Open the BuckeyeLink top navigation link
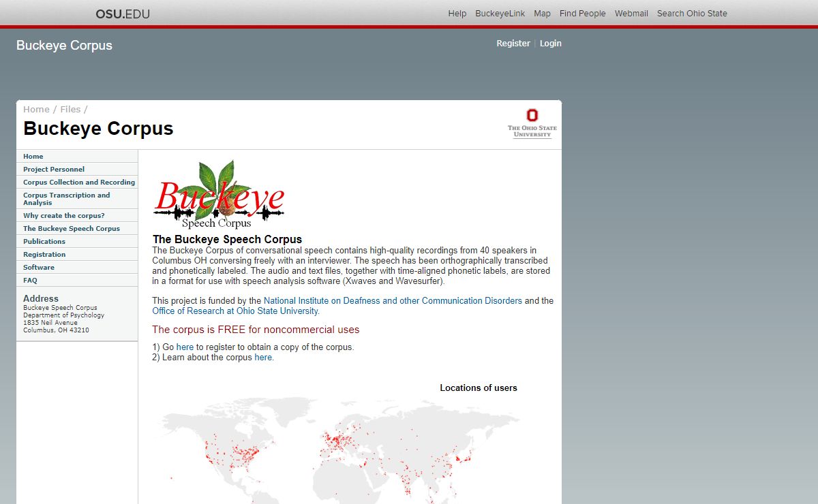The height and width of the screenshot is (504, 818). [500, 14]
